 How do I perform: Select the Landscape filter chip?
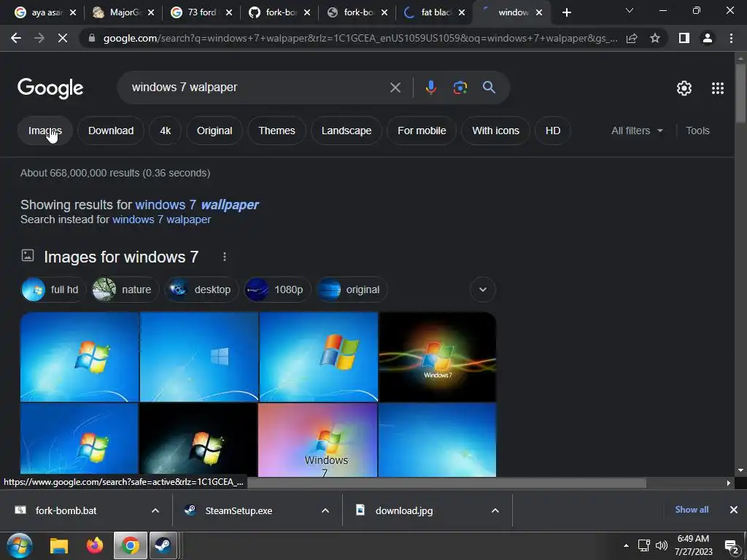[347, 131]
